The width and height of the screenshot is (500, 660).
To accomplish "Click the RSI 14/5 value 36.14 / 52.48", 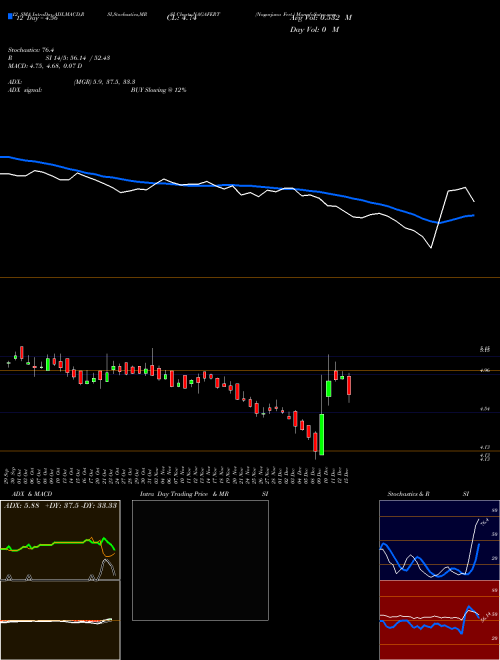I will tap(78, 58).
